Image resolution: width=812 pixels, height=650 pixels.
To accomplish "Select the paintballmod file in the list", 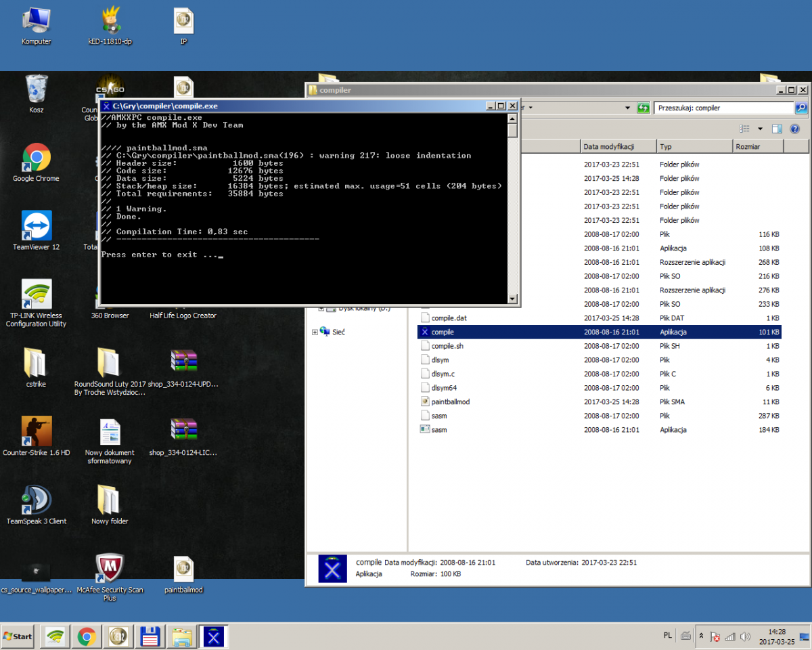I will tap(450, 402).
